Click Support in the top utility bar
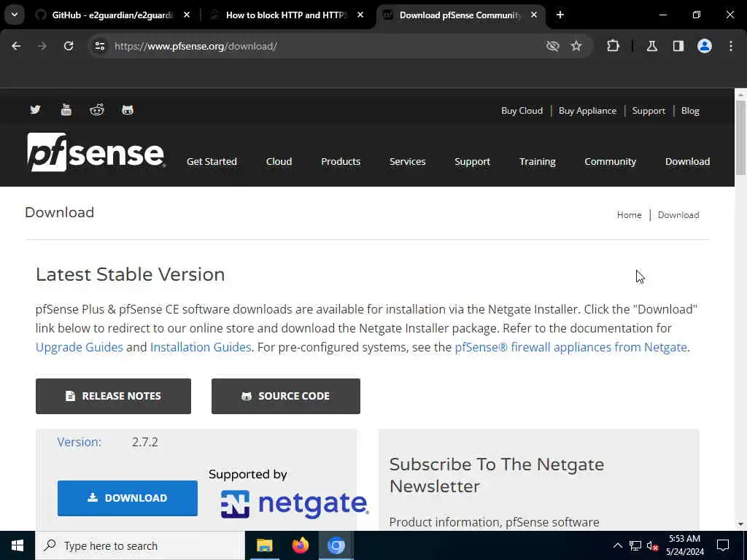 coord(649,111)
